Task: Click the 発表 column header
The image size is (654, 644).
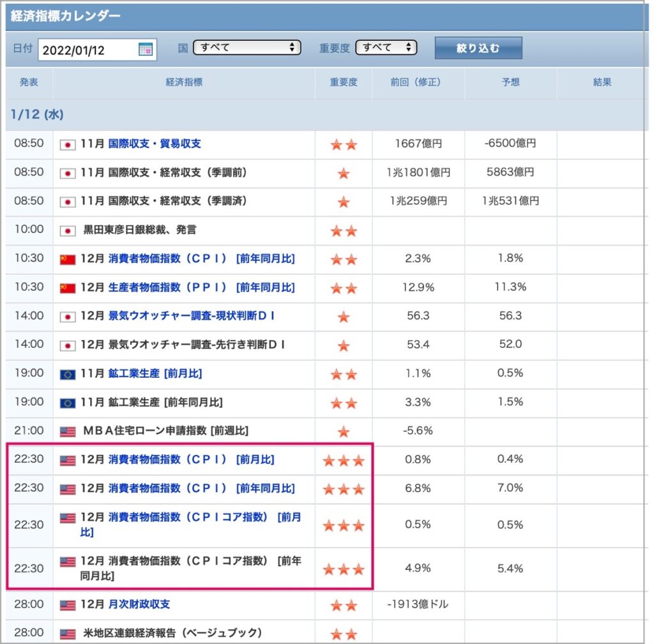Action: tap(29, 82)
